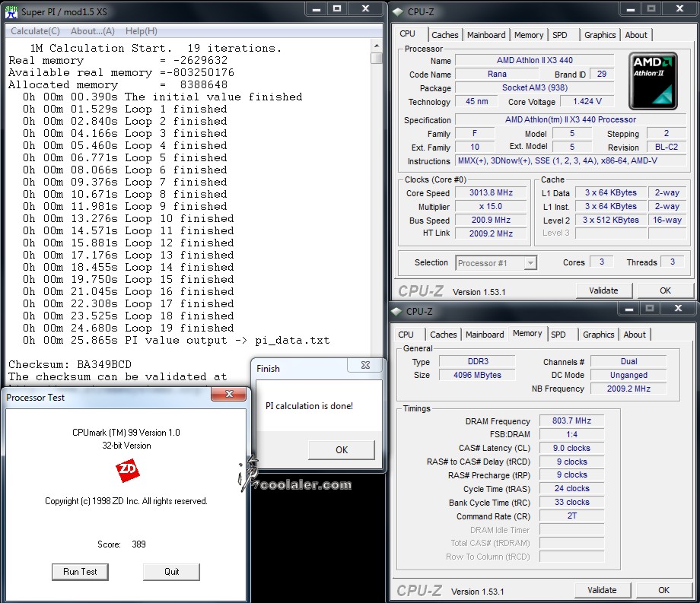Open Memory tab in the Processor CPU-Z window
Image resolution: width=700 pixels, height=603 pixels.
(529, 35)
